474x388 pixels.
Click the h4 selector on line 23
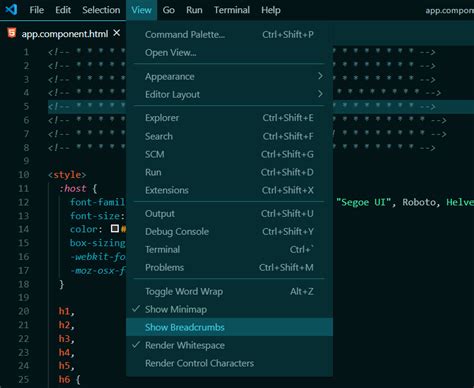(x=64, y=352)
